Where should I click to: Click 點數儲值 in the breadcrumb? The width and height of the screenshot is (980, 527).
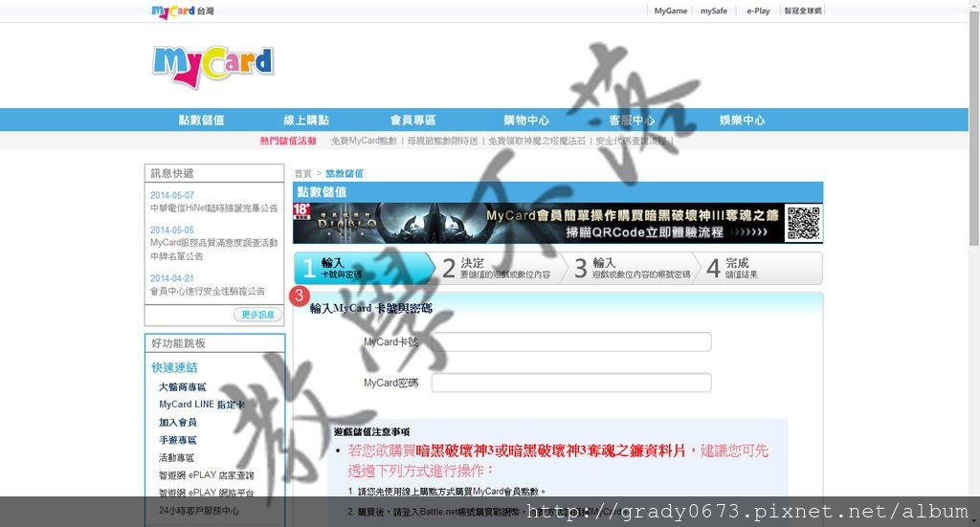pyautogui.click(x=345, y=173)
